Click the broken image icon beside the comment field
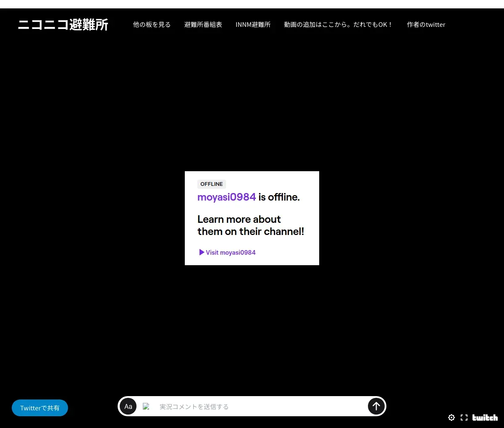The height and width of the screenshot is (428, 504). pos(146,406)
